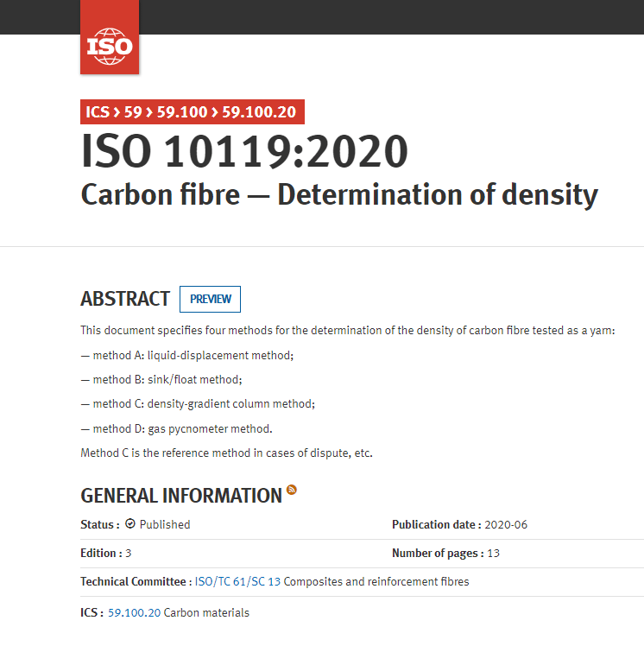Screen dimensions: 644x665
Task: Click 'method D: gas pycnometer method' line
Action: [x=176, y=428]
